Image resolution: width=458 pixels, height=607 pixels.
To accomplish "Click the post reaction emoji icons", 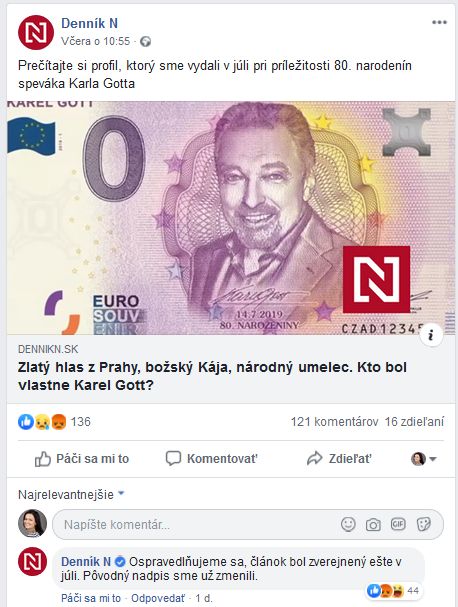I will coord(42,422).
